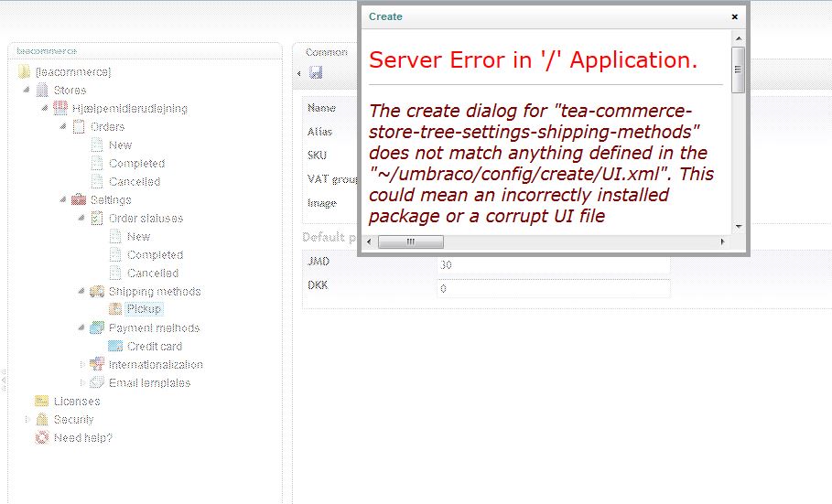The image size is (832, 504).
Task: Click the Settings toolbox icon
Action: click(79, 200)
